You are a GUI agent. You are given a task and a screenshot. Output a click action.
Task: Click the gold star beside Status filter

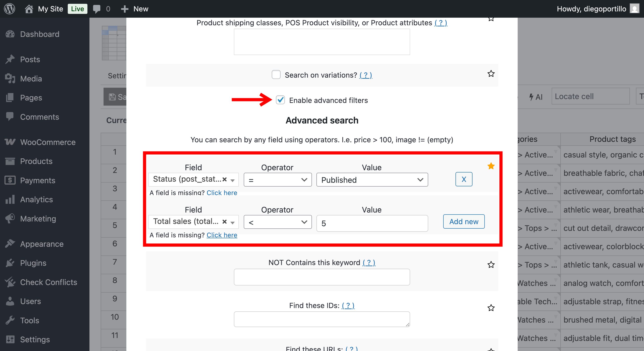point(491,166)
